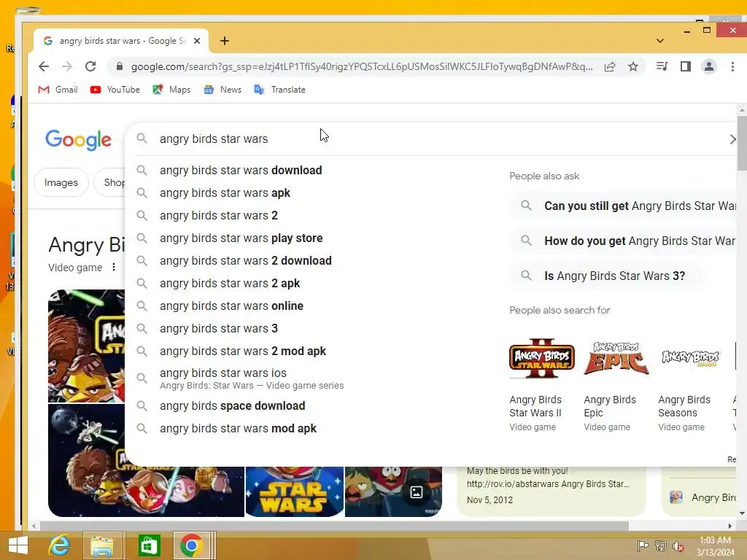The image size is (747, 560).
Task: Click 'How do you get Angry Birds Star Wars' question
Action: tap(623, 241)
